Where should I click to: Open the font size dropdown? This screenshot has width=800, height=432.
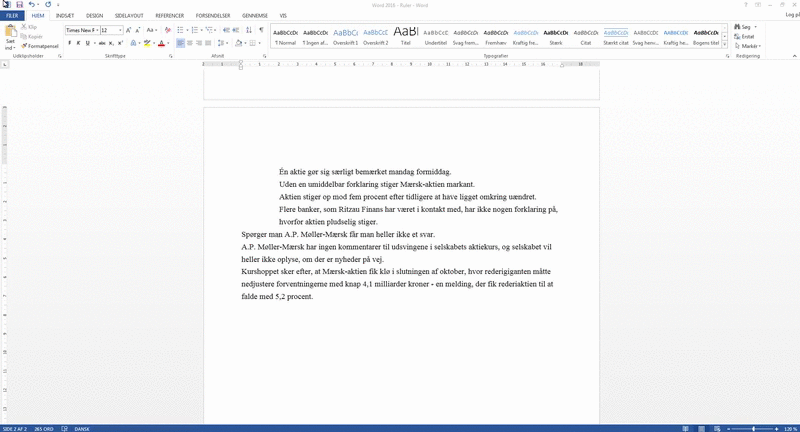click(120, 30)
